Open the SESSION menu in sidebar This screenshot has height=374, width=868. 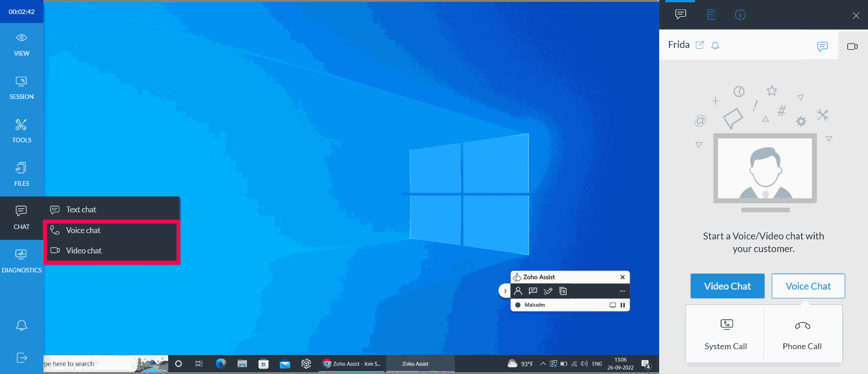click(21, 88)
